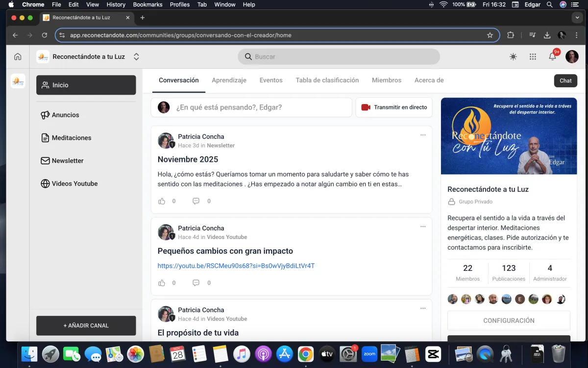Expand Chrome tab search dropdown arrow
Image resolution: width=588 pixels, height=368 pixels.
577,18
